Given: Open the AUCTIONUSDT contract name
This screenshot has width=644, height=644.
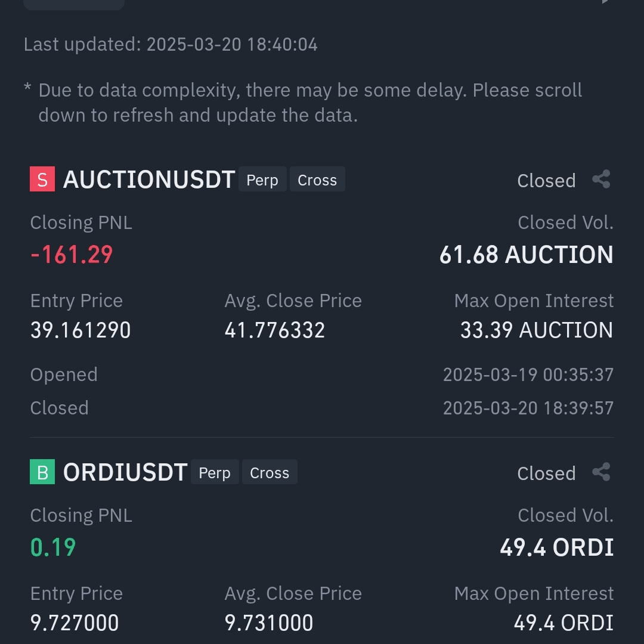Looking at the screenshot, I should (x=149, y=179).
